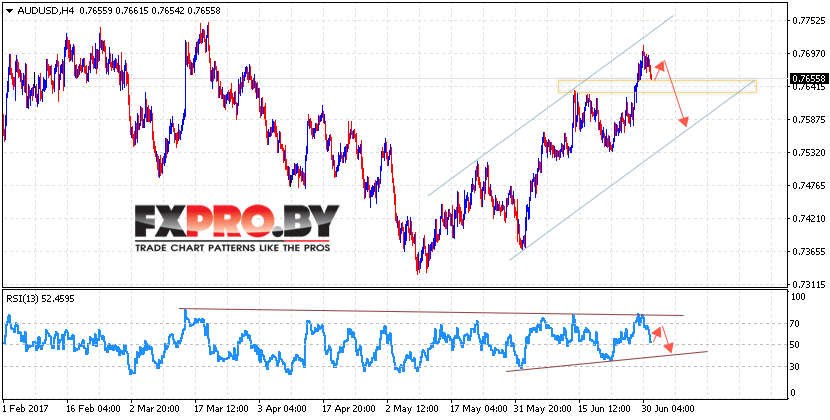830x420 pixels.
Task: Select the 16 Feb 04:00 date label
Action: click(94, 409)
